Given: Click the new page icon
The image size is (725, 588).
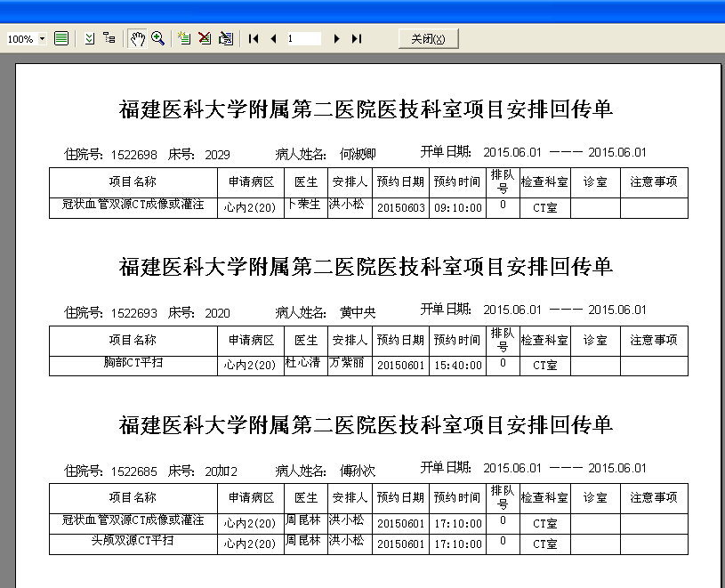Looking at the screenshot, I should 184,38.
